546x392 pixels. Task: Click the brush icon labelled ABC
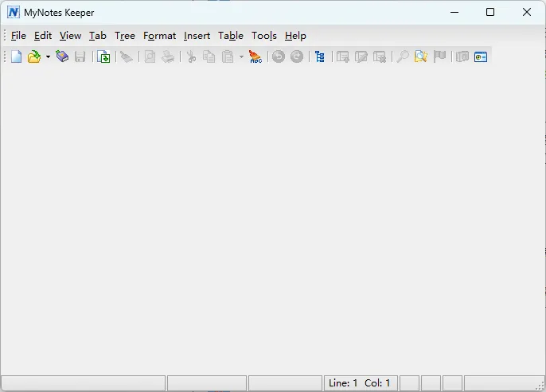pos(255,56)
